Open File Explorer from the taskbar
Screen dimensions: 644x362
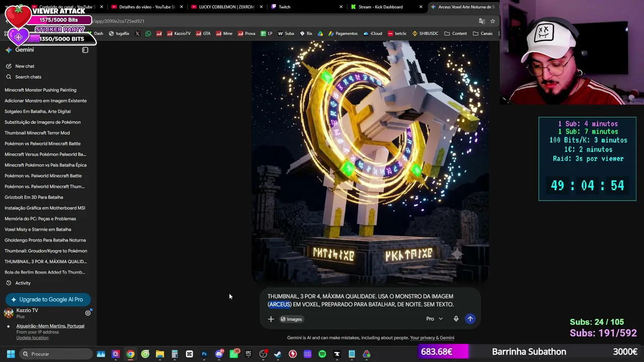[160, 354]
